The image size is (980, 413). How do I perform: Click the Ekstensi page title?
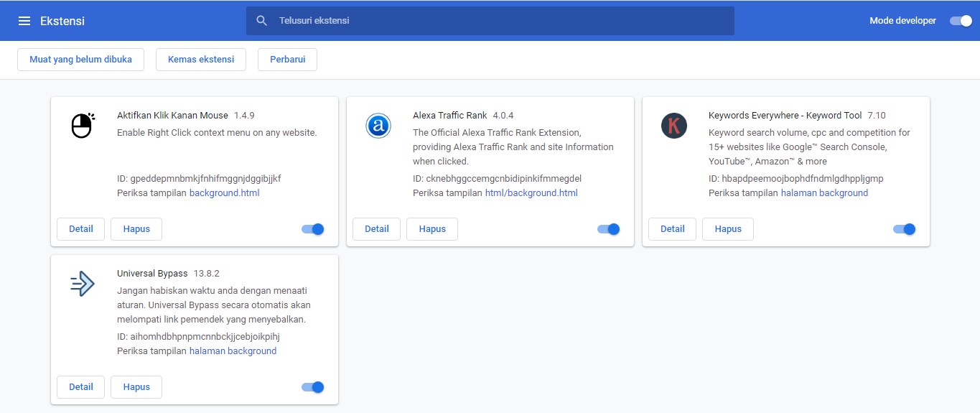[62, 21]
